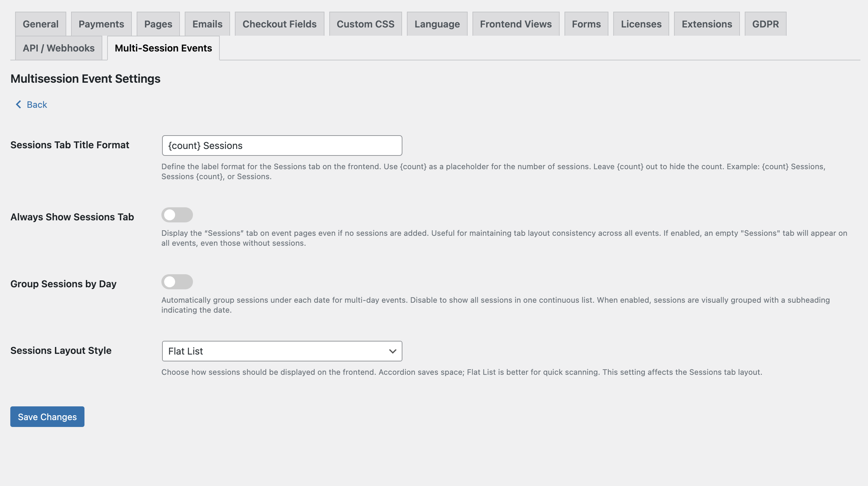Click the Sessions Tab Title Format field
This screenshot has width=868, height=486.
click(282, 146)
